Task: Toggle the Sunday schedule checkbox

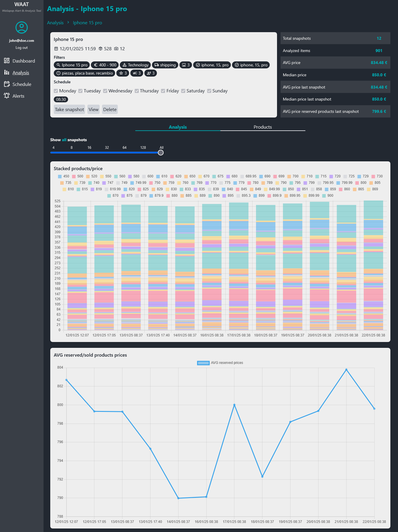Action: (209, 91)
